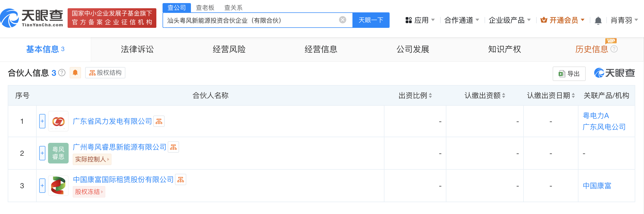This screenshot has height=214, width=644.
Task: Click the 导出 export button
Action: pos(569,74)
